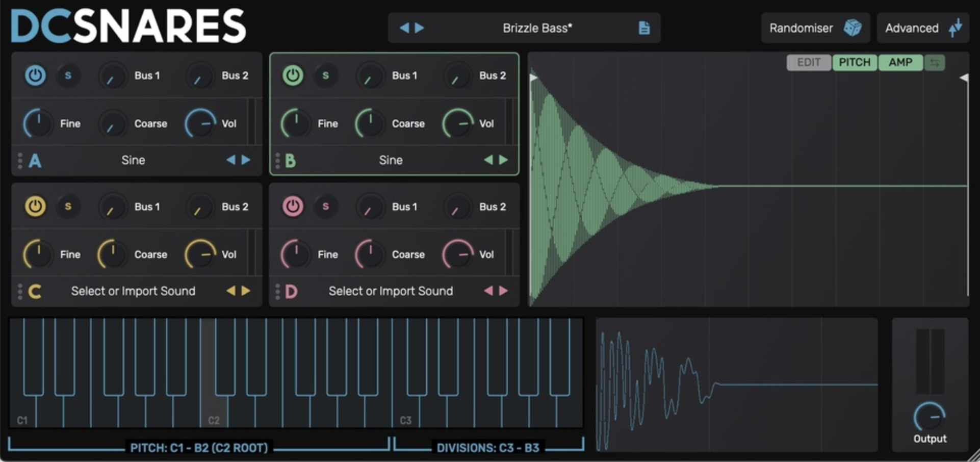Solo layer D with S button
The height and width of the screenshot is (462, 980).
click(325, 207)
